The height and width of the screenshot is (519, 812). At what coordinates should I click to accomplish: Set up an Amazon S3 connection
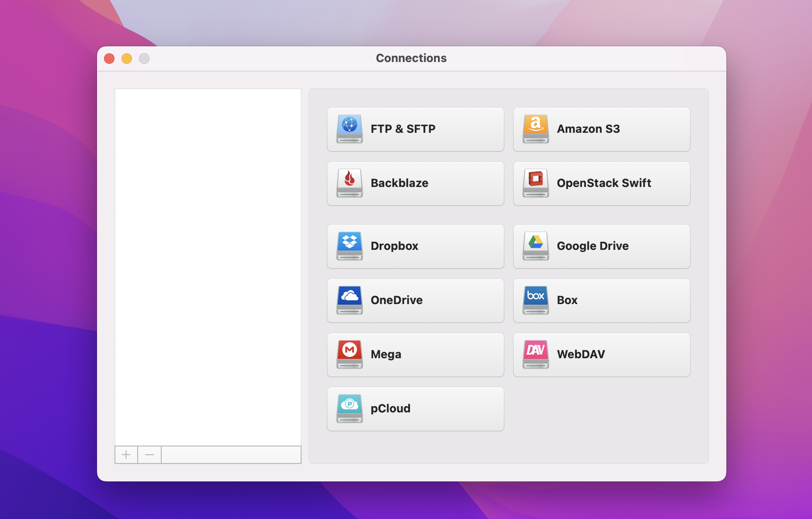(601, 129)
